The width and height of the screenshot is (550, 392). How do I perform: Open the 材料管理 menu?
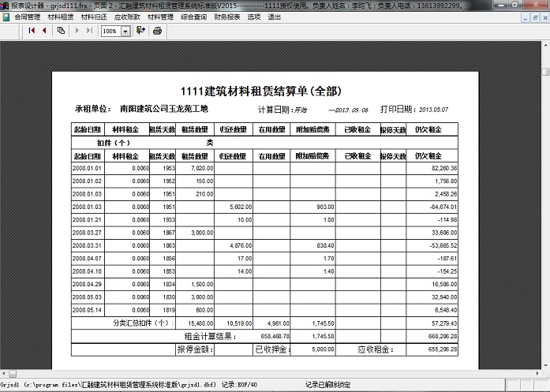coord(160,17)
